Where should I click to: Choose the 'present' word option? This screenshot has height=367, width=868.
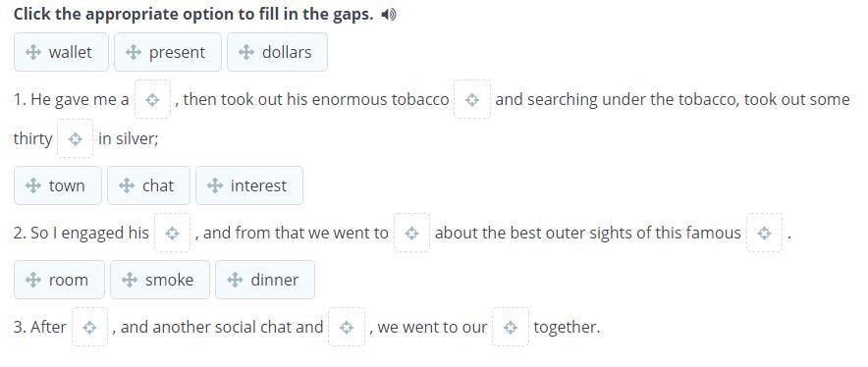[x=168, y=52]
